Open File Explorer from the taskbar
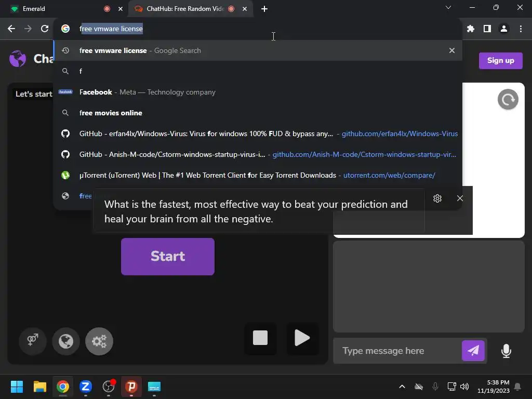 point(39,387)
